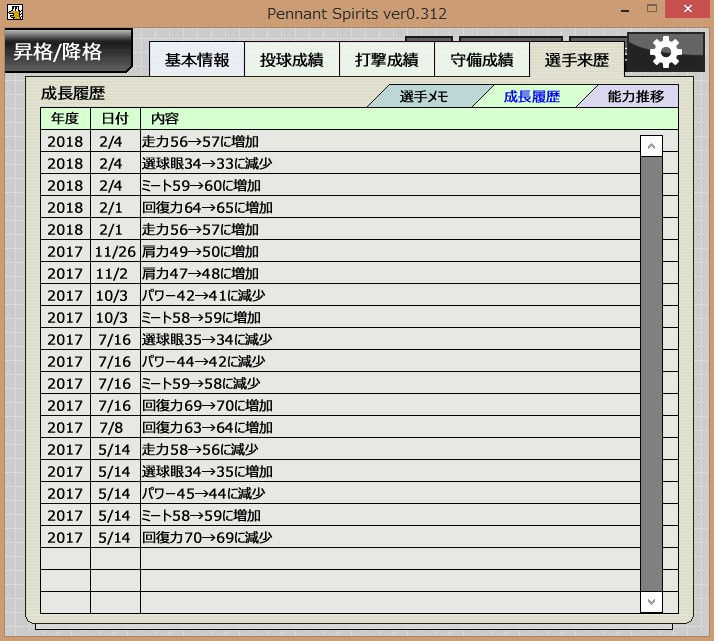Click the 昇格/降格 button

[x=68, y=51]
